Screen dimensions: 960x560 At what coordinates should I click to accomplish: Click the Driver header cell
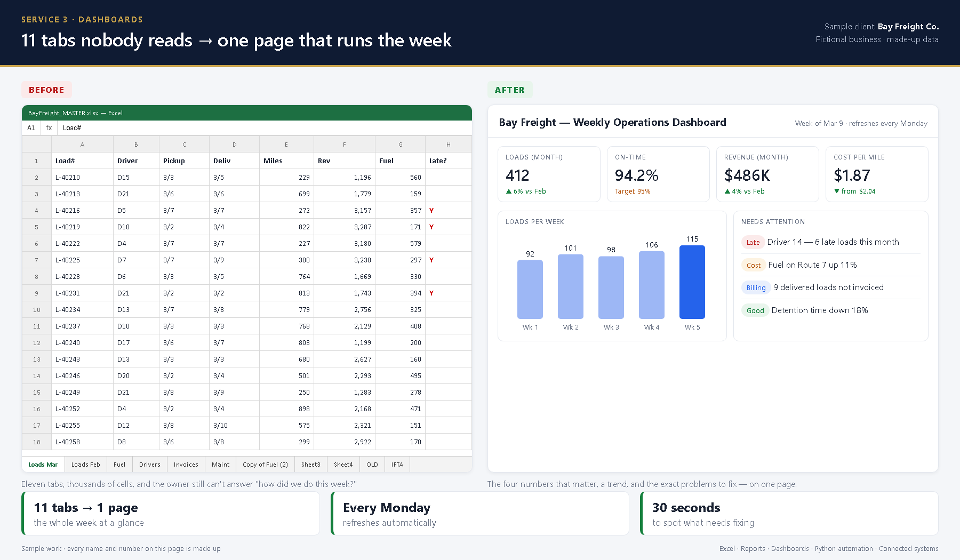136,161
